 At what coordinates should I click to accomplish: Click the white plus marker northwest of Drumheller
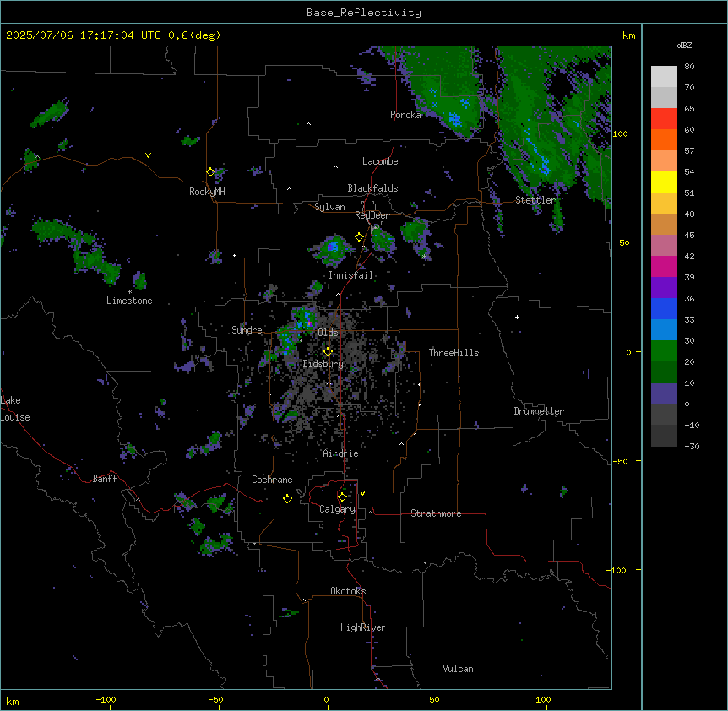pyautogui.click(x=517, y=317)
